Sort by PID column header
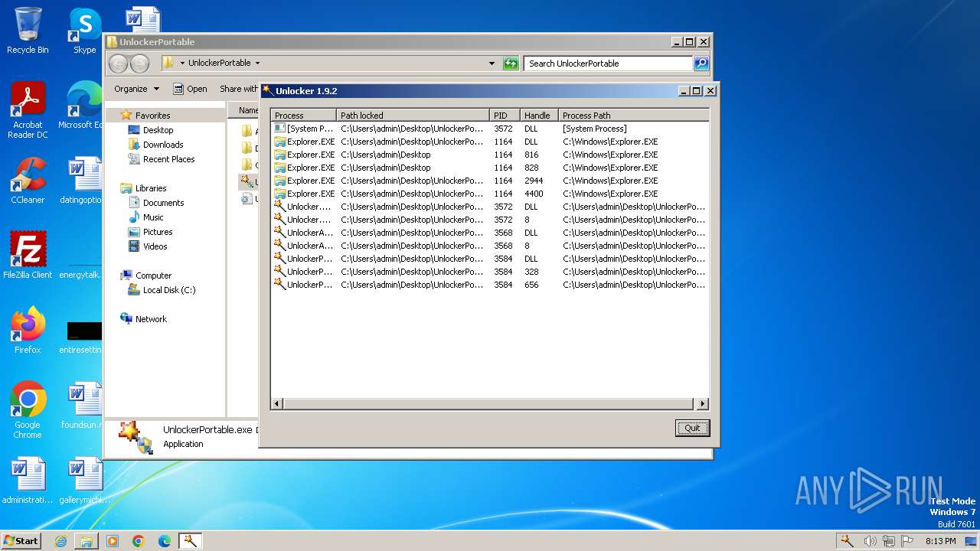Screen dimensions: 980x551 point(505,116)
